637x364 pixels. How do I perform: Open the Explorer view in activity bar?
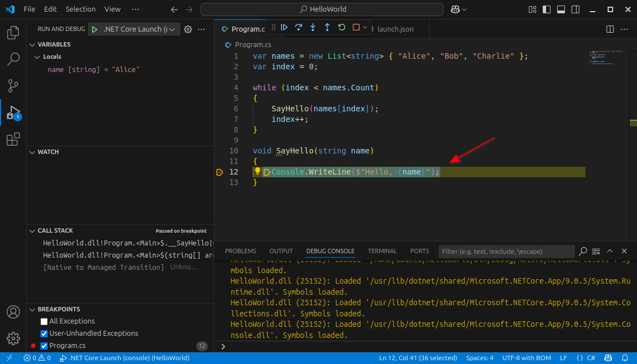(13, 33)
